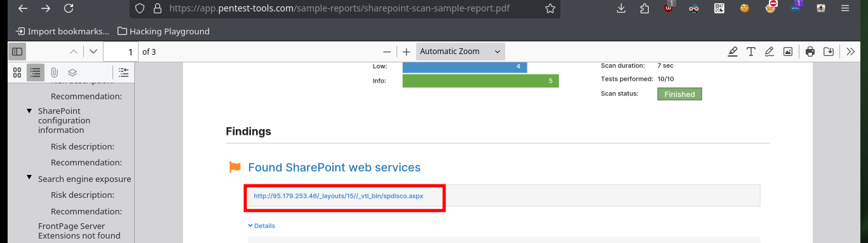Print the PDF document

810,52
